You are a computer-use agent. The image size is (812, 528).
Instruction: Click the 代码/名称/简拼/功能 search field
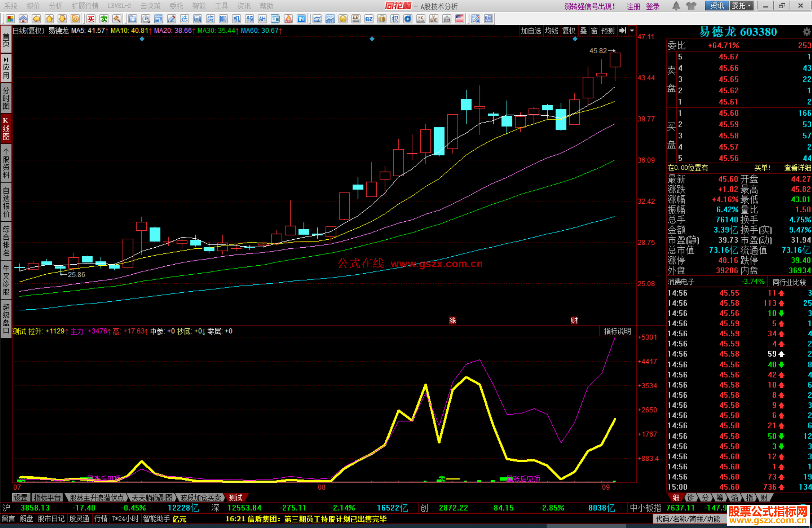click(688, 519)
